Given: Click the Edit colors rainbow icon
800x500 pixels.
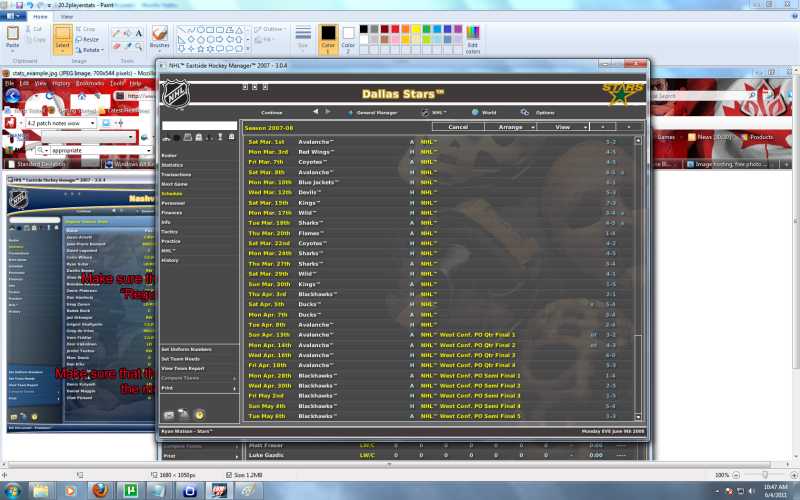Looking at the screenshot, I should [473, 32].
